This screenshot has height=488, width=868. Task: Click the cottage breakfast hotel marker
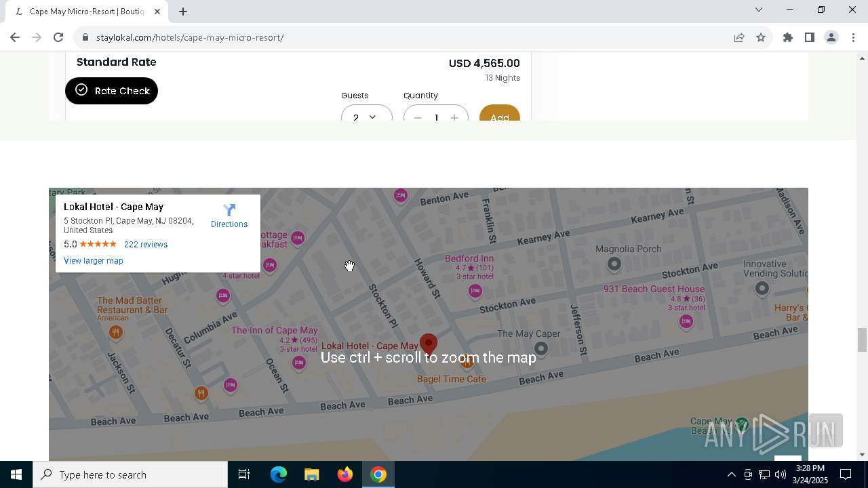pyautogui.click(x=298, y=238)
